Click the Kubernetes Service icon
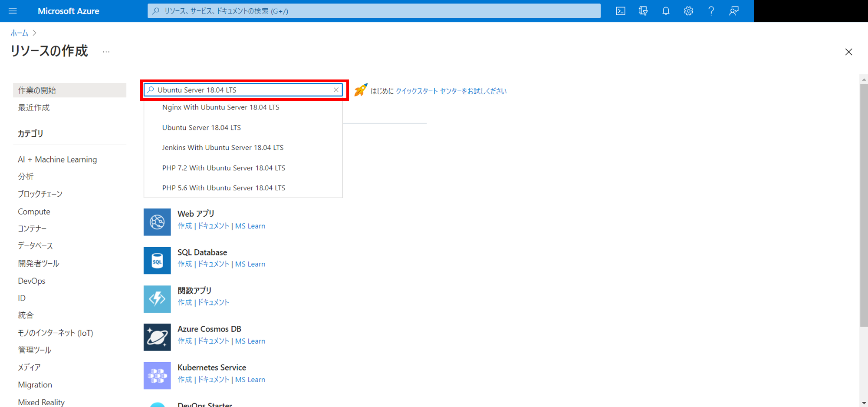The image size is (868, 407). point(157,376)
